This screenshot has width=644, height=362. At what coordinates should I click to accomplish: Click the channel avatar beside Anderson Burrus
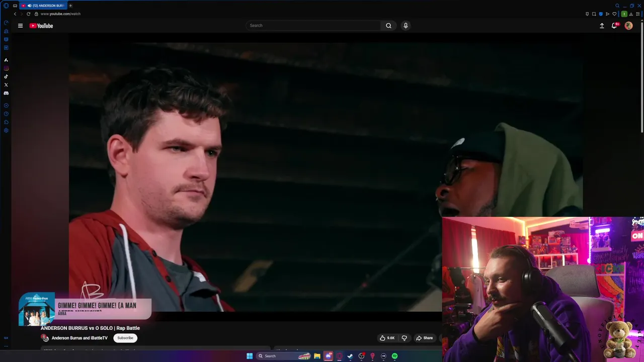point(45,338)
